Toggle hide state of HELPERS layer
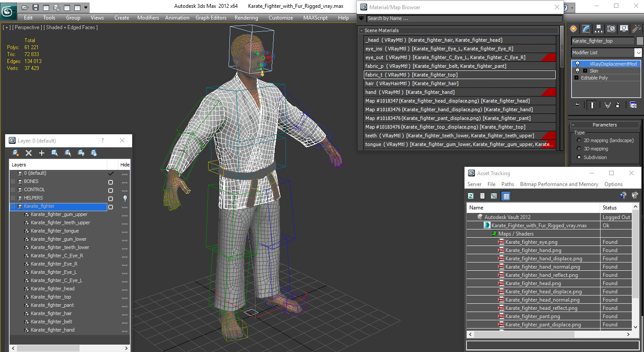This screenshot has width=644, height=352. (x=125, y=198)
